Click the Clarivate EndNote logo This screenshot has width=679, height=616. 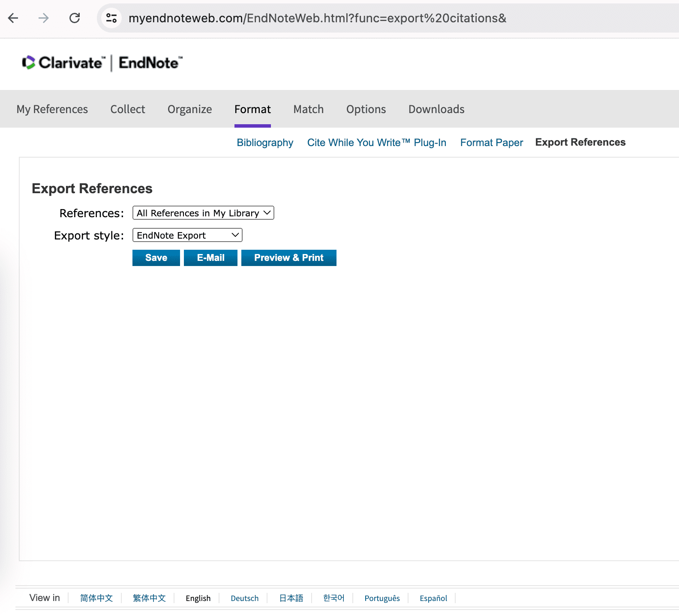pos(102,63)
